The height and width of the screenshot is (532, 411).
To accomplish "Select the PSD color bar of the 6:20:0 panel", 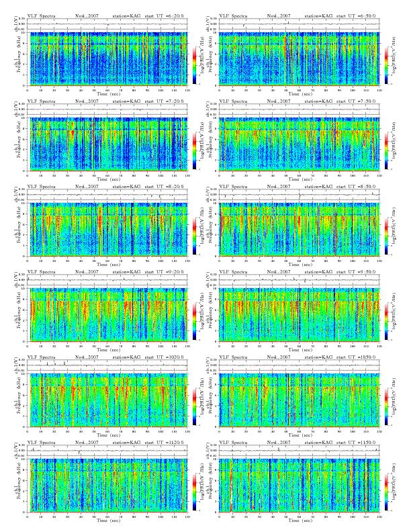I will click(x=194, y=64).
